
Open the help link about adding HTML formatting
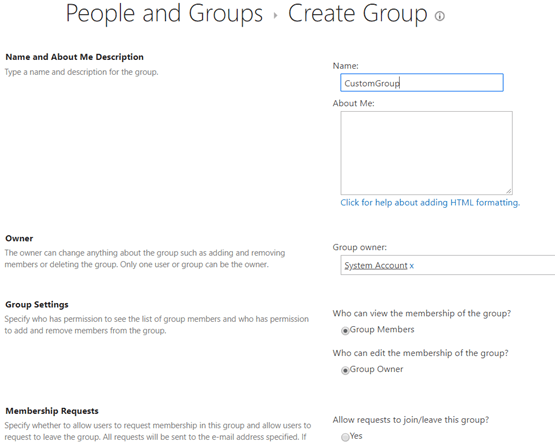430,202
